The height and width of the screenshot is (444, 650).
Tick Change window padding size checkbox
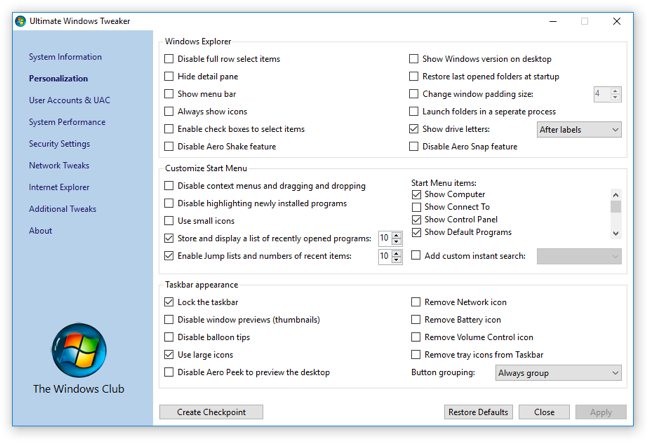point(414,94)
